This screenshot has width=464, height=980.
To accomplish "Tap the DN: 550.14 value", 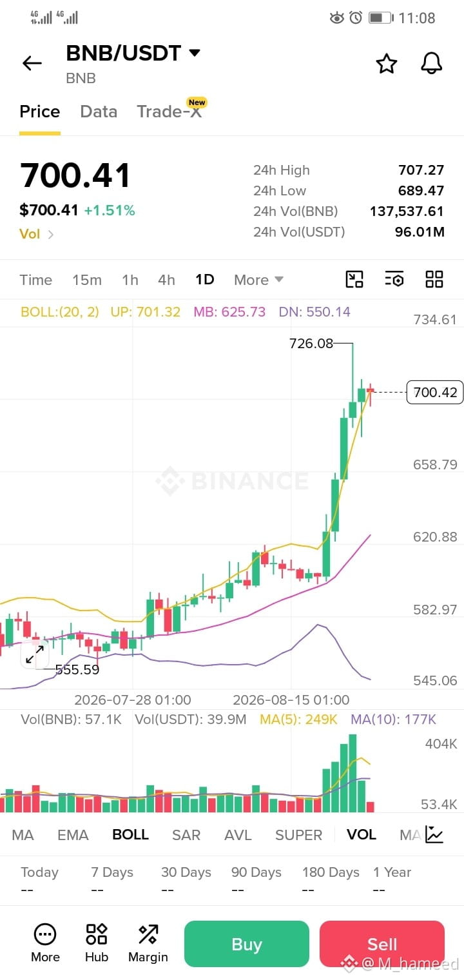I will [314, 312].
